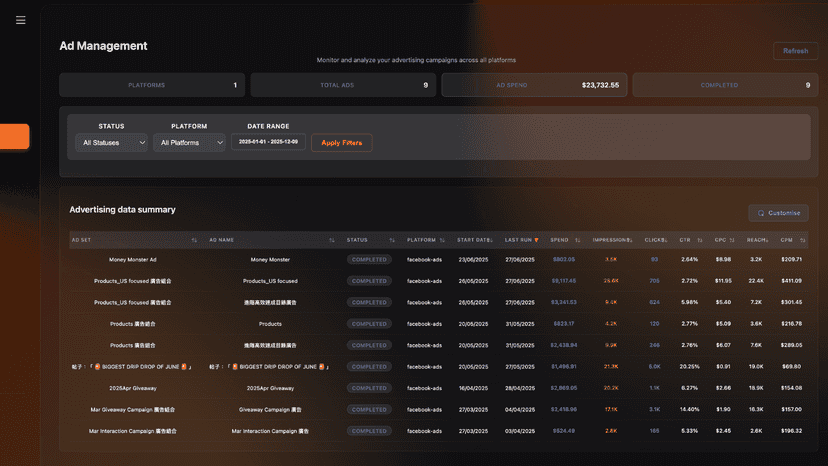Click last run date 04/04/2025
Screen dimensions: 828x466
tap(520, 409)
